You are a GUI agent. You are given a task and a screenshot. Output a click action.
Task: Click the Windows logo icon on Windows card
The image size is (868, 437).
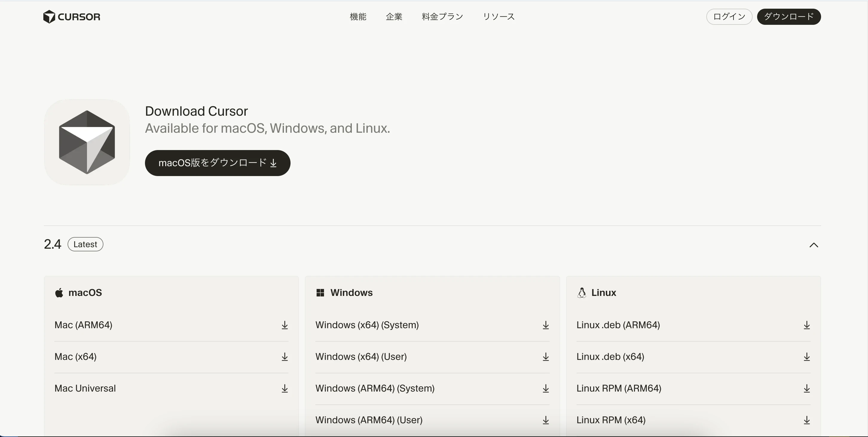(320, 293)
